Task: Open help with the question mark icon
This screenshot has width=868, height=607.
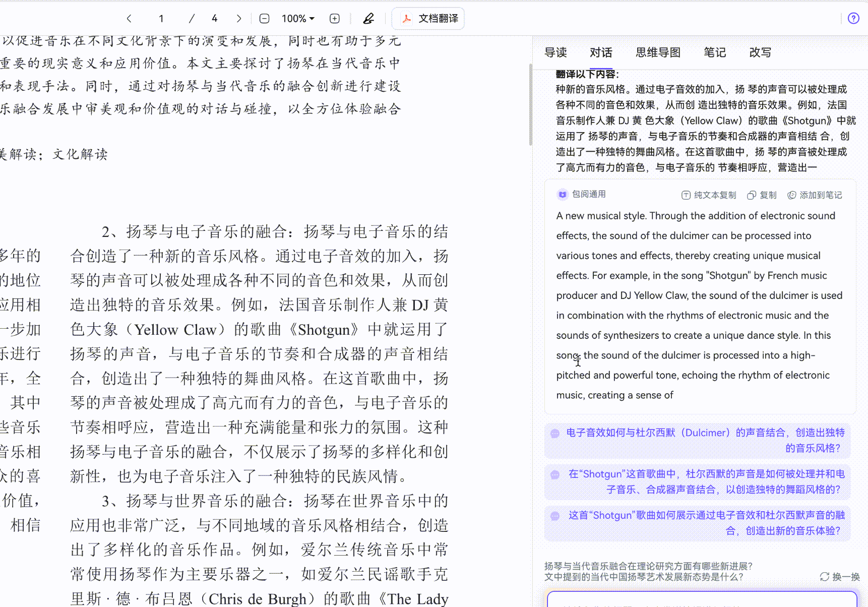Action: tap(853, 18)
